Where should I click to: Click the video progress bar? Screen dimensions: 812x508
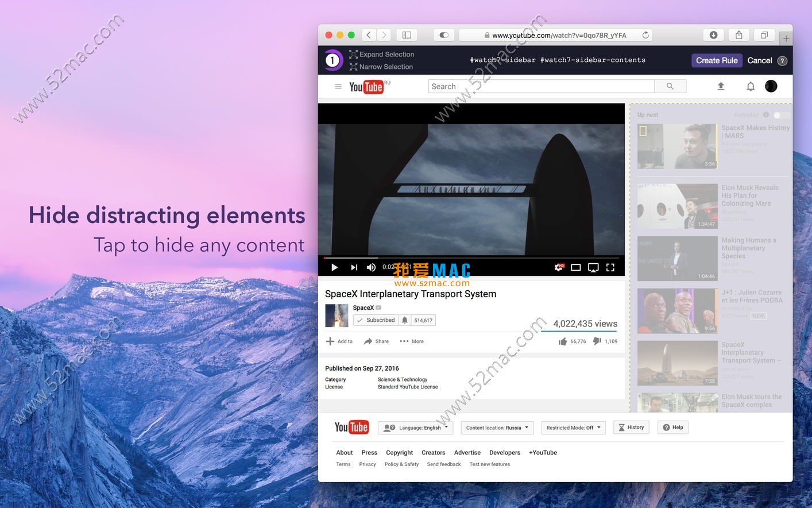[471, 257]
